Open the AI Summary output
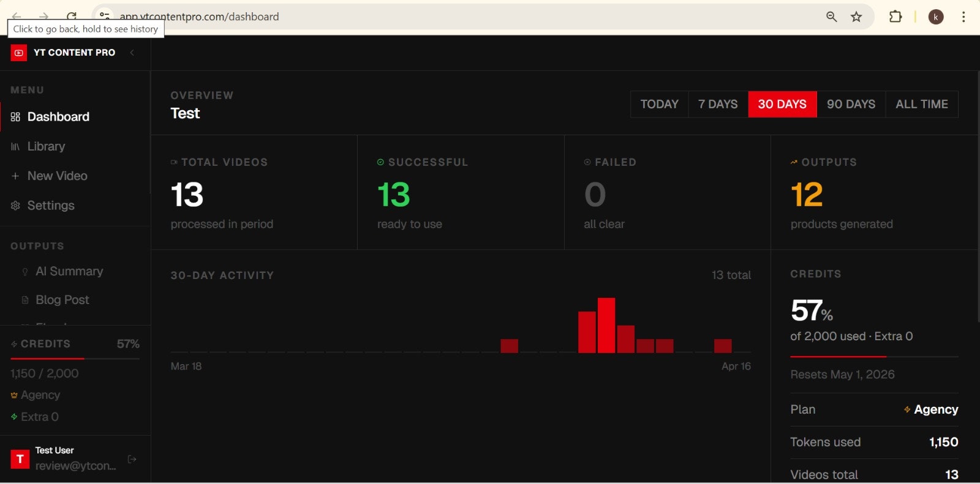 [69, 271]
